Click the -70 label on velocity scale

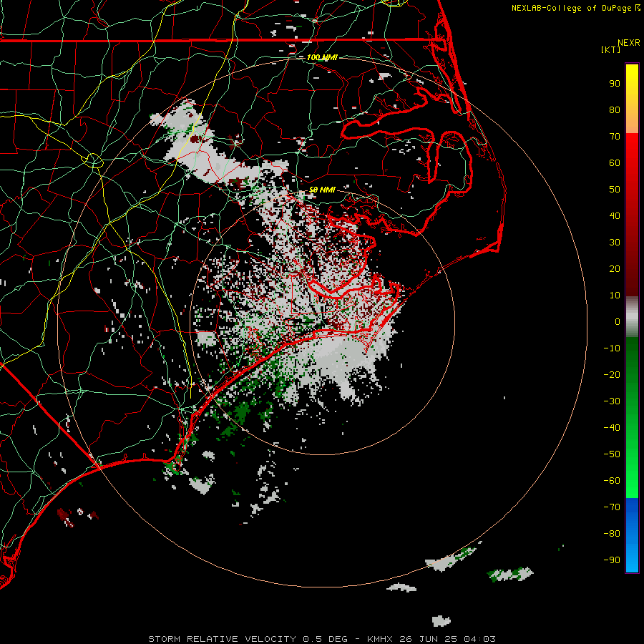[x=612, y=507]
